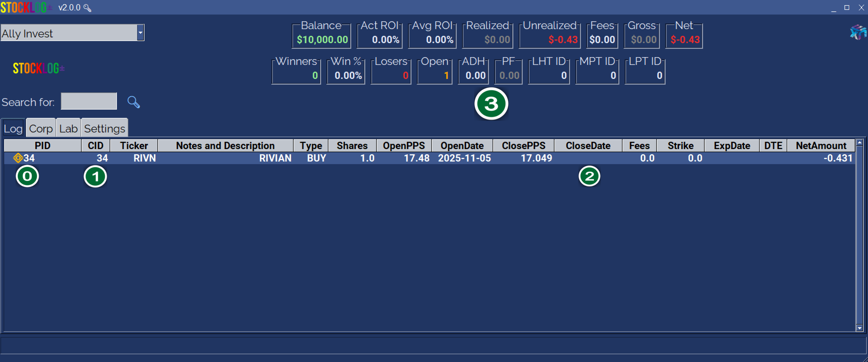Click the colorful cube icon at top right
This screenshot has width=868, height=362.
click(x=858, y=33)
